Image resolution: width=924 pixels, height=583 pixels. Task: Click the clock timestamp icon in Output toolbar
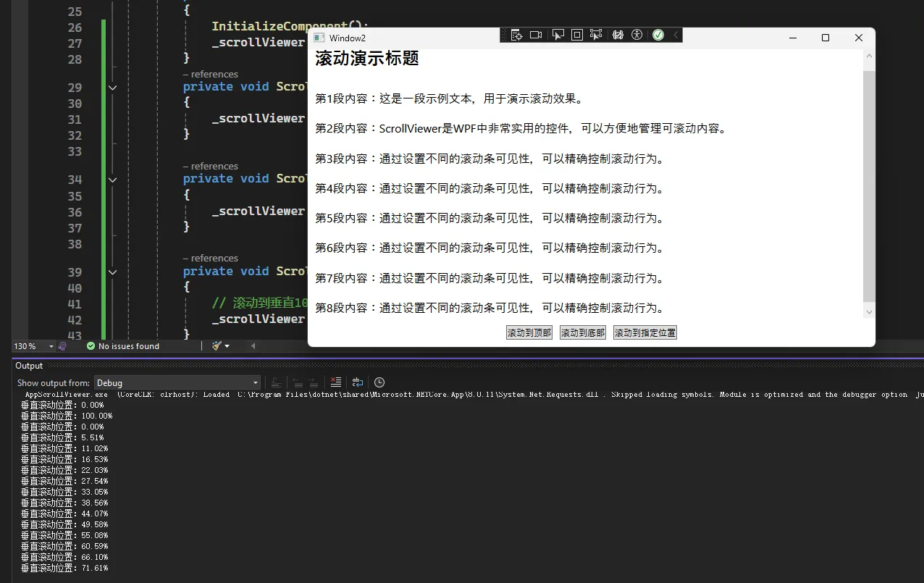(379, 382)
